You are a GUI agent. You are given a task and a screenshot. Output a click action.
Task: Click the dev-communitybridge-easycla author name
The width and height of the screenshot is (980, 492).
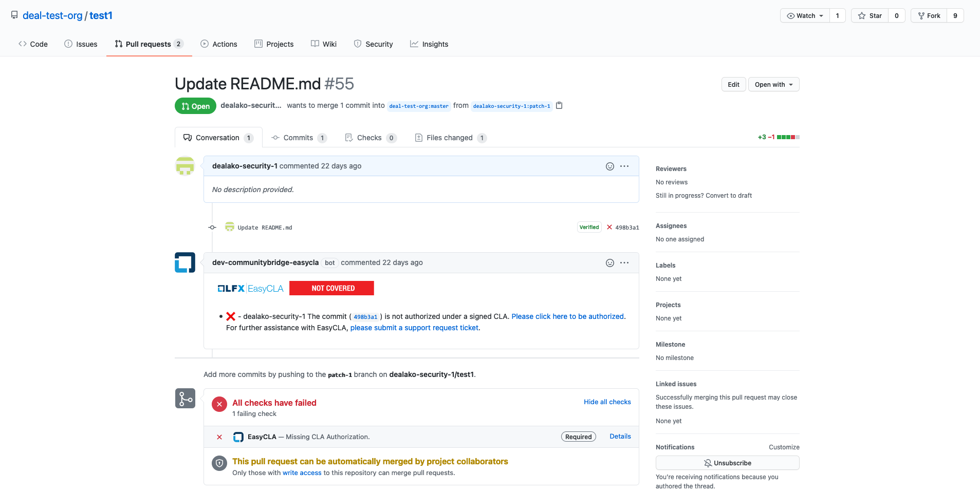(x=265, y=262)
